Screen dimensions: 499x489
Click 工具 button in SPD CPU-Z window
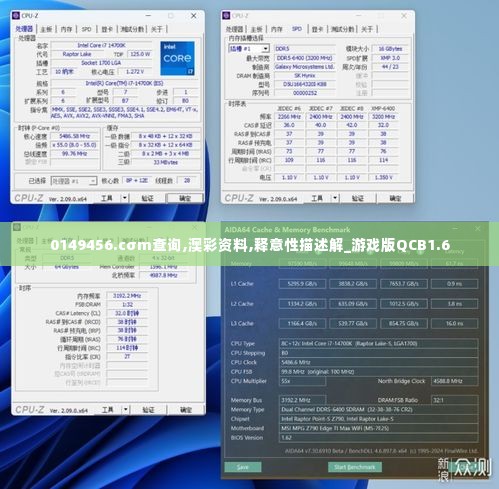[317, 198]
